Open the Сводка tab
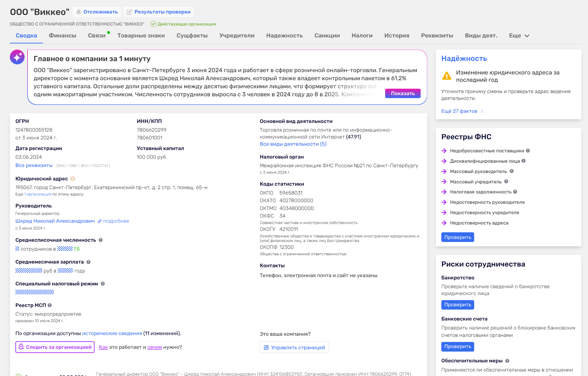 pyautogui.click(x=26, y=36)
